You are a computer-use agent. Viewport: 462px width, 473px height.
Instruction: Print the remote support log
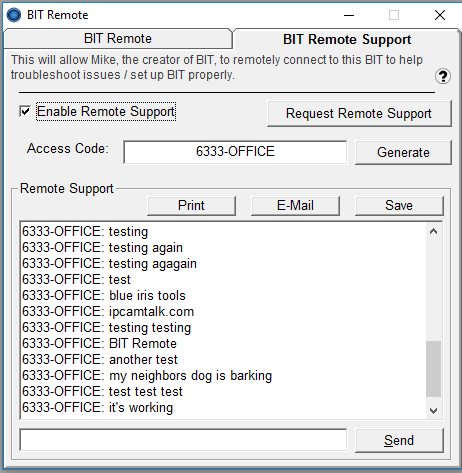pyautogui.click(x=191, y=205)
